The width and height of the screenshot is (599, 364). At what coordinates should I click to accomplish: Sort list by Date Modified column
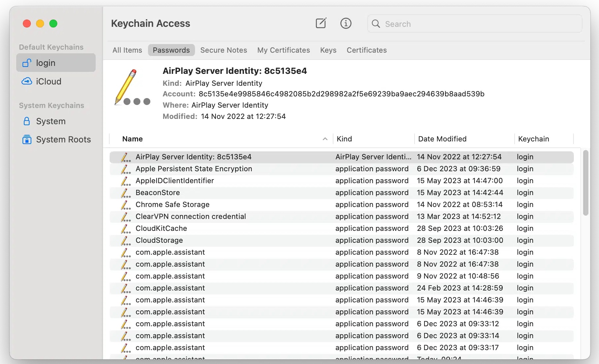click(x=442, y=139)
